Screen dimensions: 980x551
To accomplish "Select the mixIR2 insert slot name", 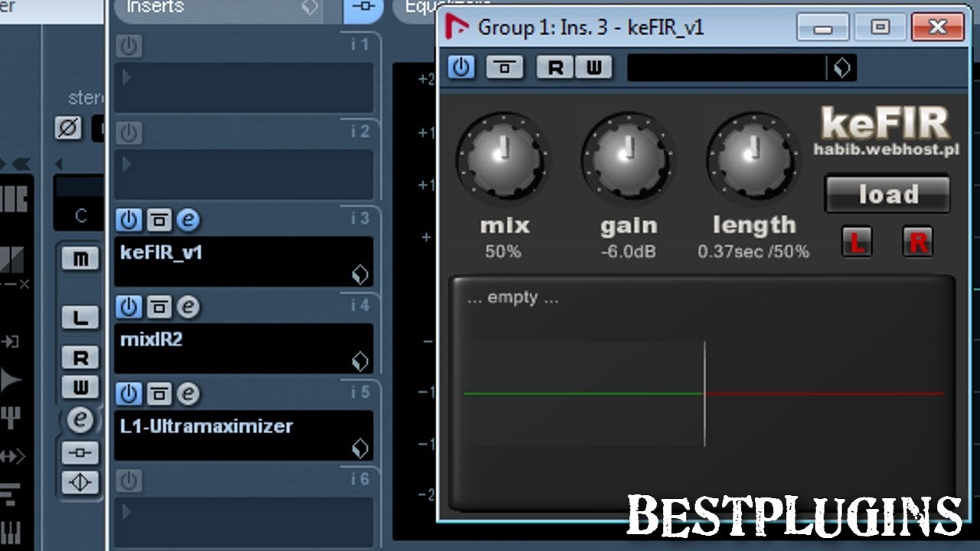I will [152, 339].
